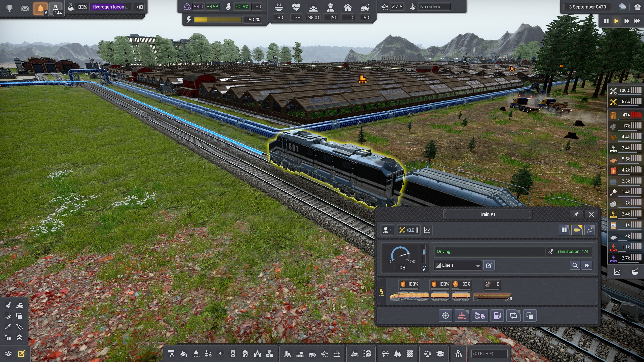Select the locomotive thumbnail in train panel
Image resolution: width=644 pixels, height=362 pixels.
point(409,296)
